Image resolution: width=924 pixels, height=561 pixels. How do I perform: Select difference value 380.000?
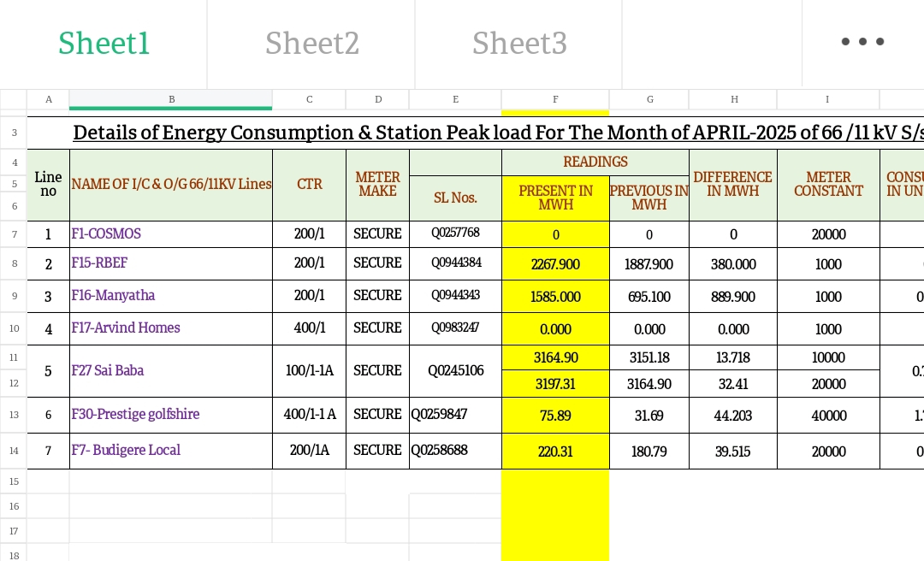[734, 264]
